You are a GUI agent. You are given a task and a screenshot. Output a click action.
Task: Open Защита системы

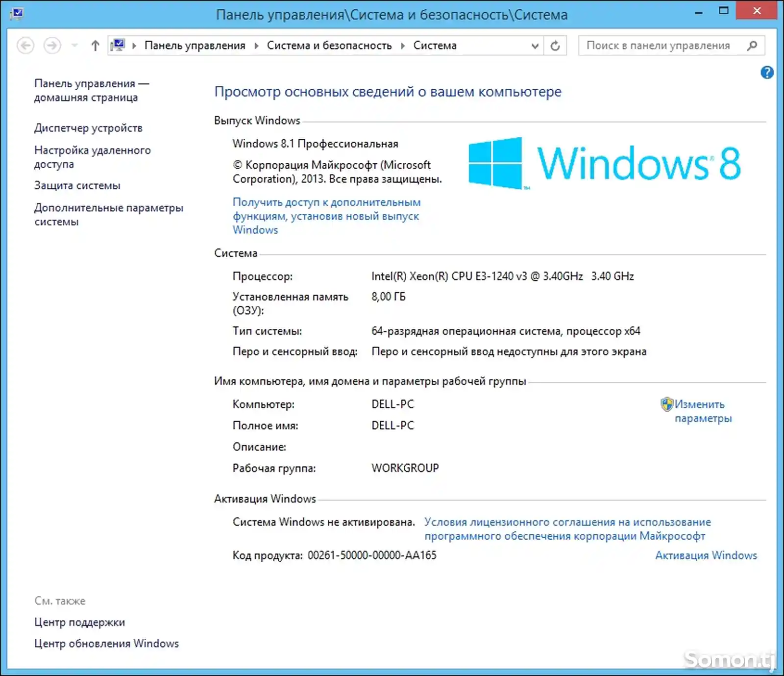pos(77,185)
